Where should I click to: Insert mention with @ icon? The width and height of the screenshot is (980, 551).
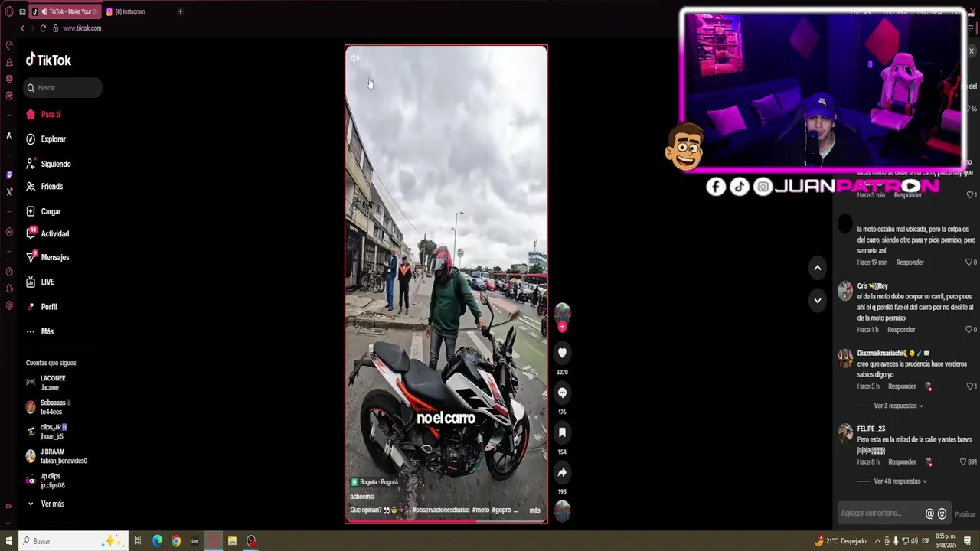point(929,514)
